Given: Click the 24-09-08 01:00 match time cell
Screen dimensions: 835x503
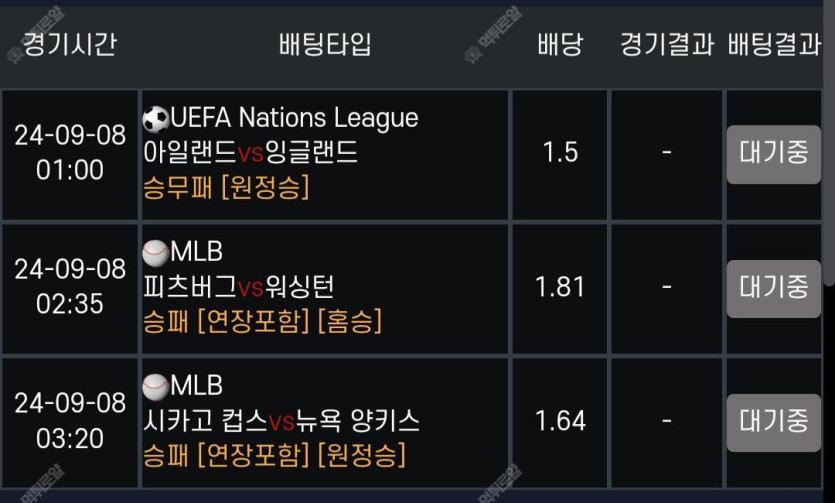Looking at the screenshot, I should pos(70,153).
